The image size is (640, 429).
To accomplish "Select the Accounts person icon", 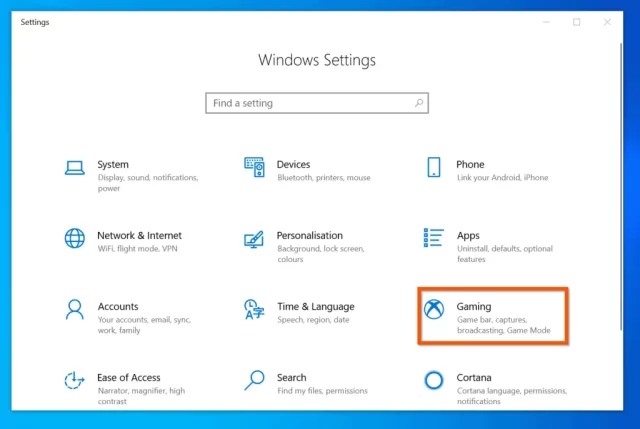I will pyautogui.click(x=75, y=309).
